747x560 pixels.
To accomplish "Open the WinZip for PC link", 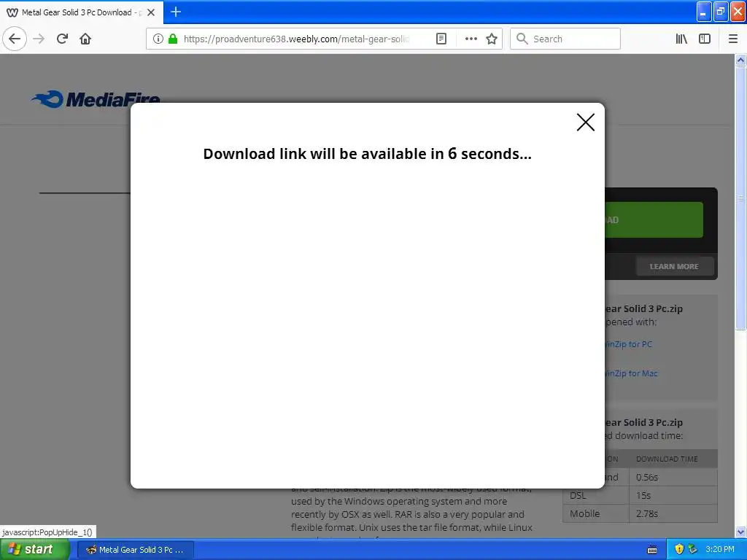I will tap(628, 344).
